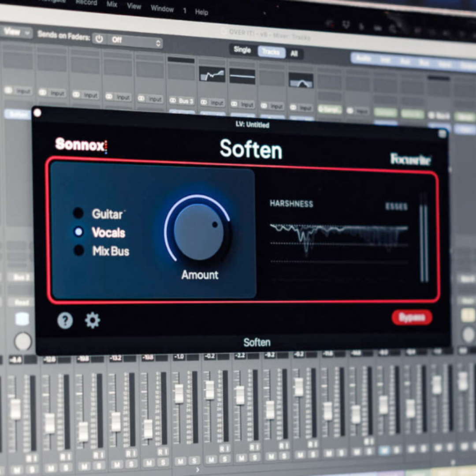
Task: Select the Mix Bus mode in Soften
Action: [79, 251]
